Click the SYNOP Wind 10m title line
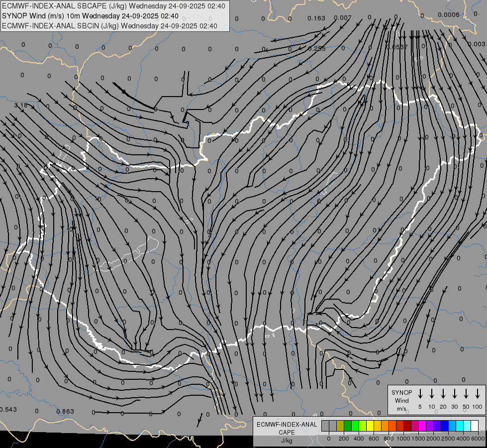The height and width of the screenshot is (448, 487). coord(90,16)
